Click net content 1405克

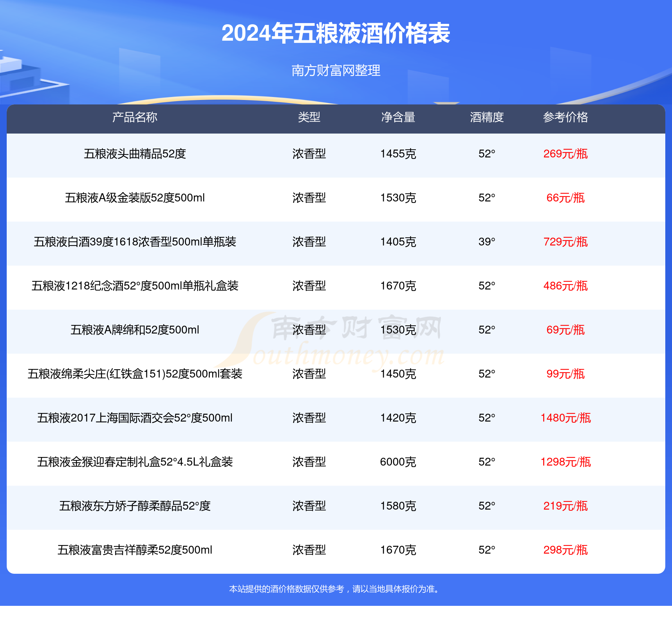click(x=398, y=242)
